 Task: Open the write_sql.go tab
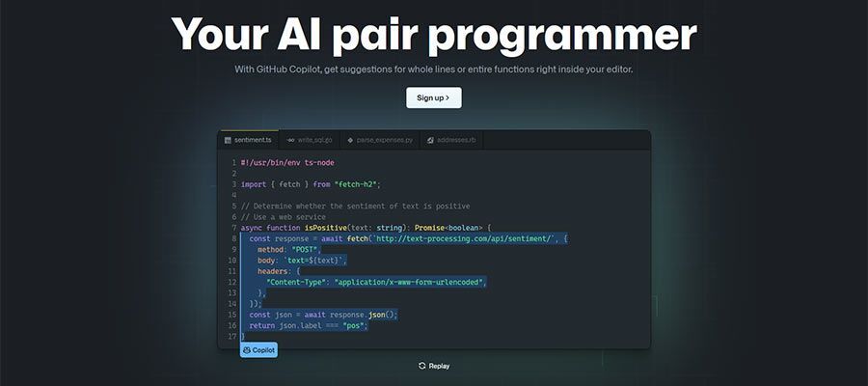tap(310, 140)
